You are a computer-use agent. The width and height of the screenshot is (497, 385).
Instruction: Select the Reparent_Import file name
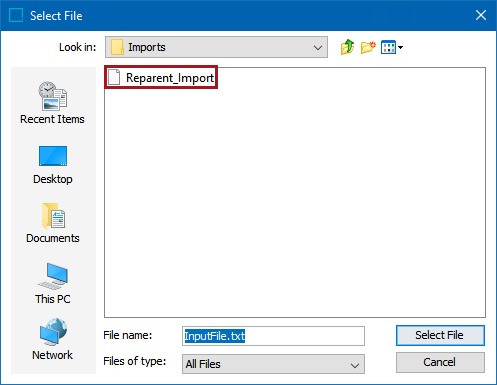[x=170, y=78]
